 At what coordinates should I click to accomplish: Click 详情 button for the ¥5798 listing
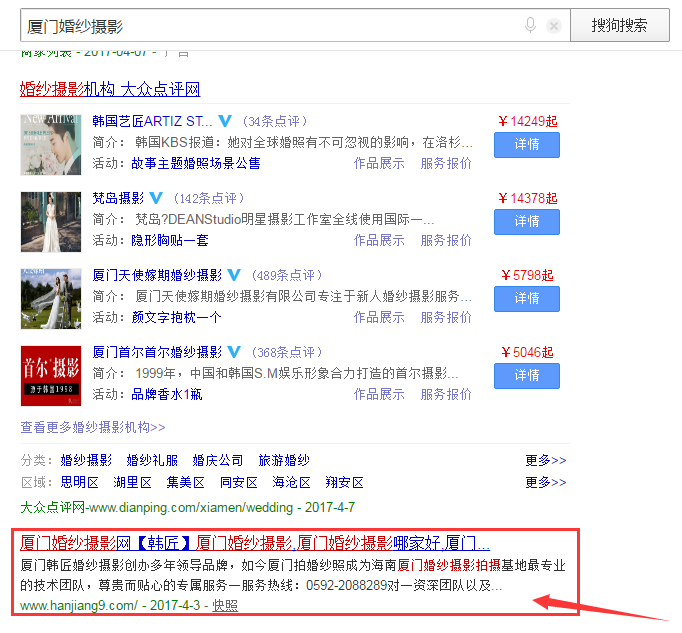527,298
